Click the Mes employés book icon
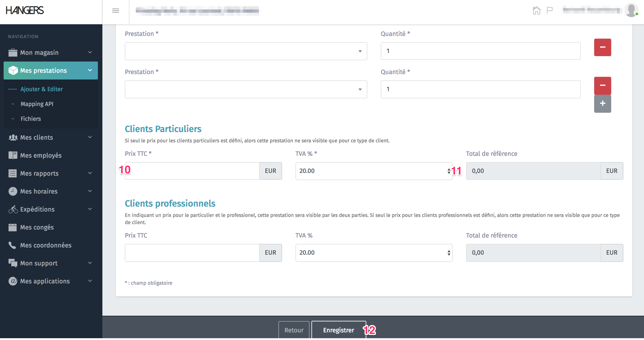Screen dimensions: 644x340 [13, 155]
